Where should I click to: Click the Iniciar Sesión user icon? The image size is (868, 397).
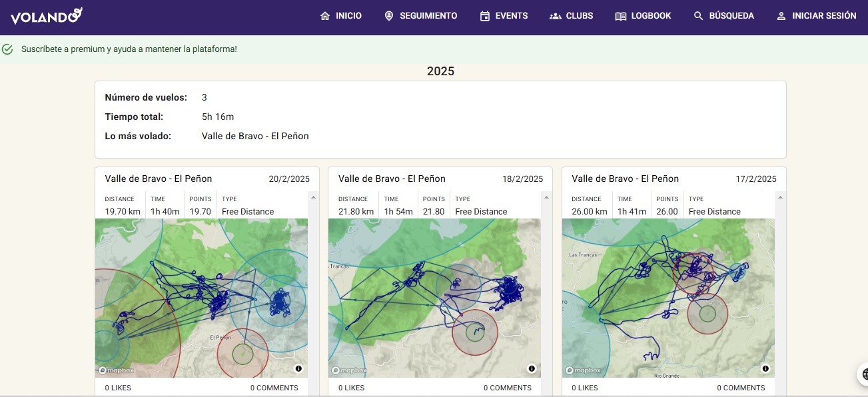point(781,16)
